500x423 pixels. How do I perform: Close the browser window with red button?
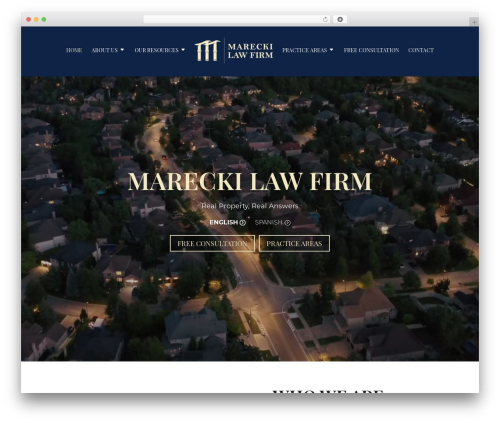click(x=29, y=20)
